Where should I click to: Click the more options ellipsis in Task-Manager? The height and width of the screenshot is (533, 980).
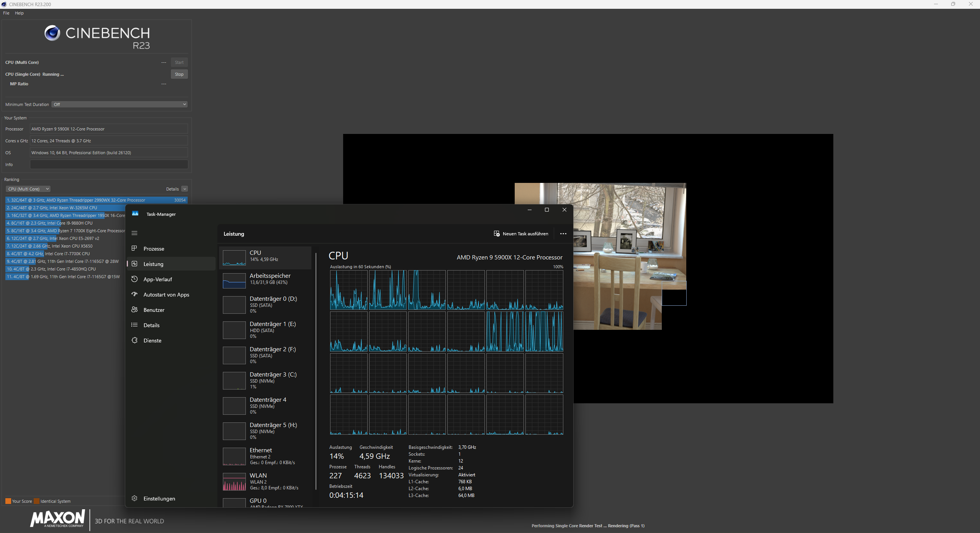point(563,233)
